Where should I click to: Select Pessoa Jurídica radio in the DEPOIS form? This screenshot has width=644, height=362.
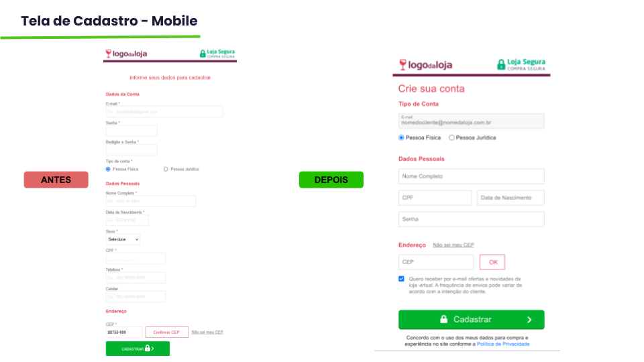451,137
